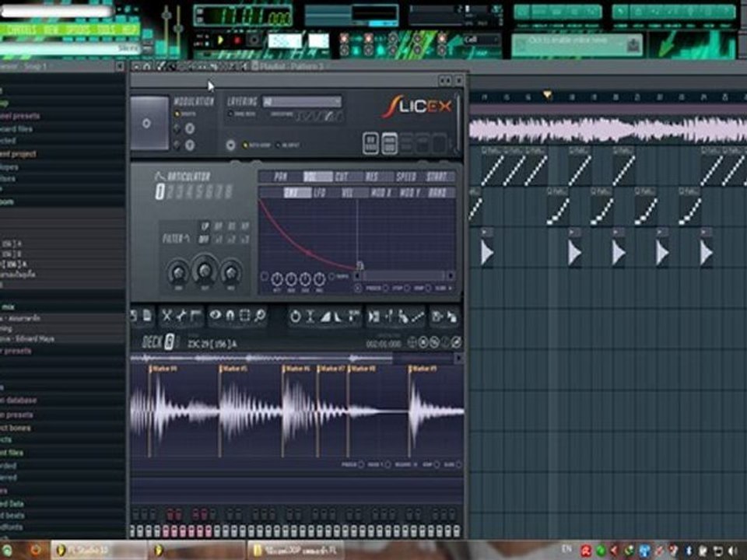747x560 pixels.
Task: Click the first layout view button under Slicex logo
Action: [x=370, y=143]
